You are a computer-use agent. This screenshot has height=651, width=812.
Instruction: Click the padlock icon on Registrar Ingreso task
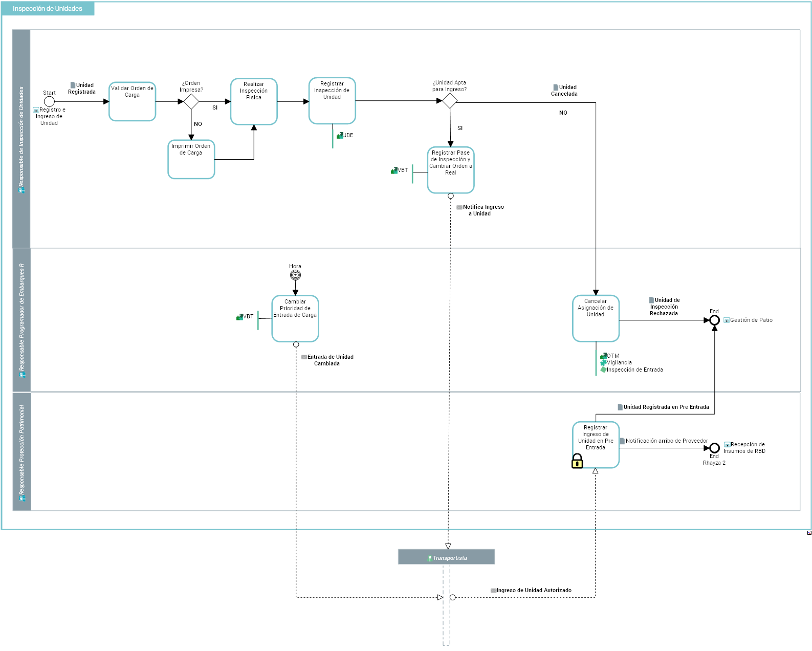(577, 461)
